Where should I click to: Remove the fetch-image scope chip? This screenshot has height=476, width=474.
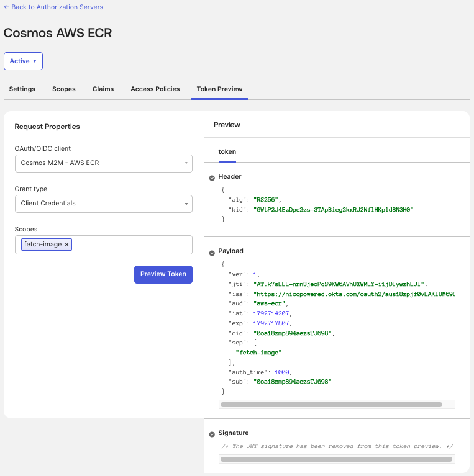(x=67, y=245)
